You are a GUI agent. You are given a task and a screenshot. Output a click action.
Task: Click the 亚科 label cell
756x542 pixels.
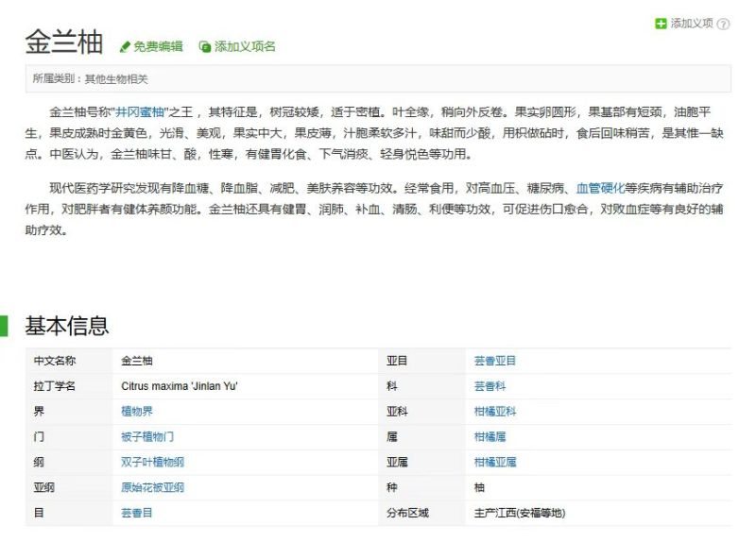pos(421,412)
